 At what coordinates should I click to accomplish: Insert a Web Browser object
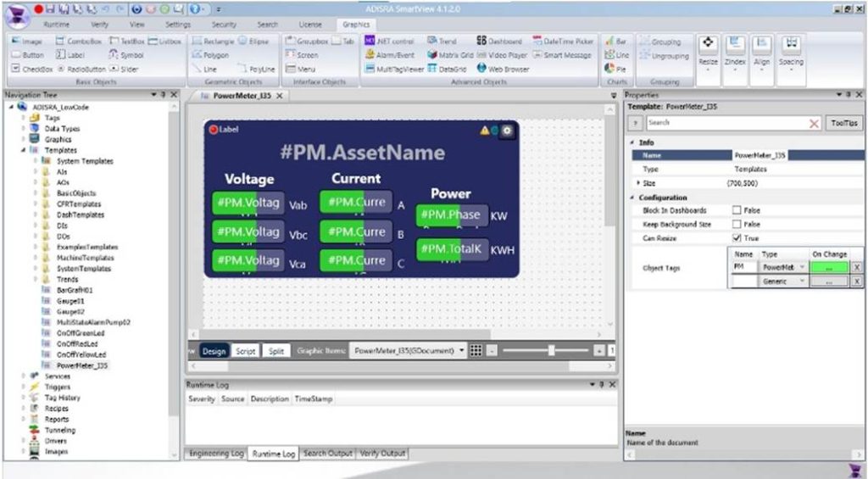point(503,69)
